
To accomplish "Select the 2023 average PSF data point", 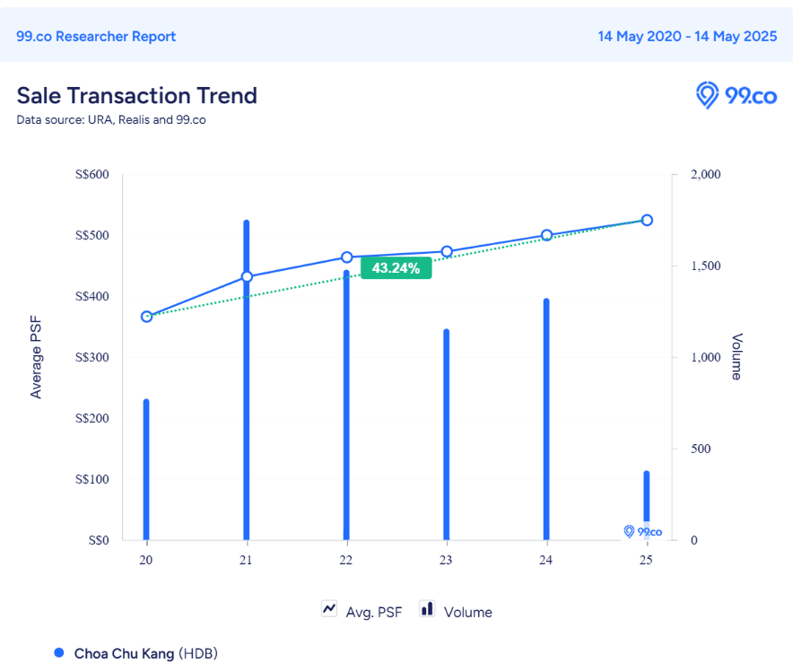I will [447, 252].
